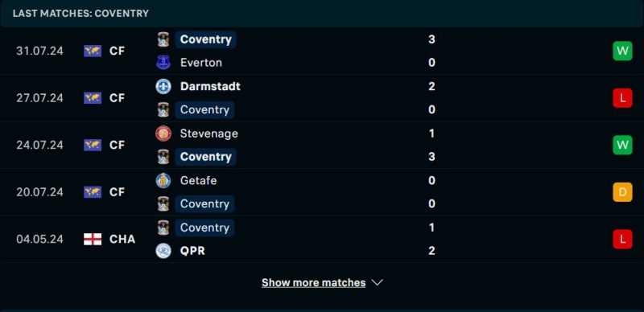
Task: Click the Stevenage club crest icon
Action: point(163,133)
